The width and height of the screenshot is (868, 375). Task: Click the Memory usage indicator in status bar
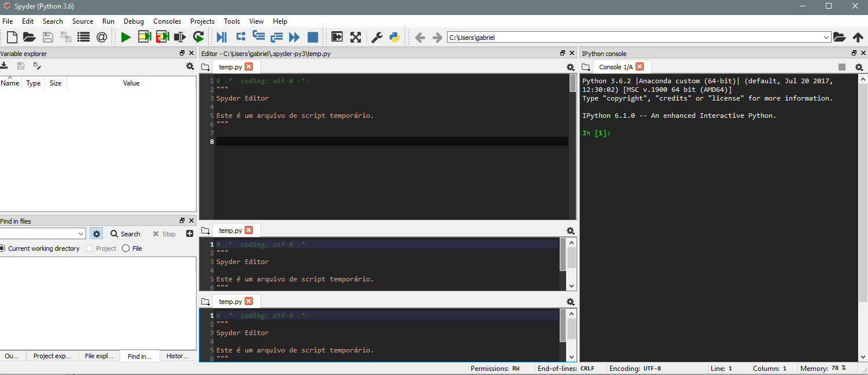pyautogui.click(x=823, y=368)
